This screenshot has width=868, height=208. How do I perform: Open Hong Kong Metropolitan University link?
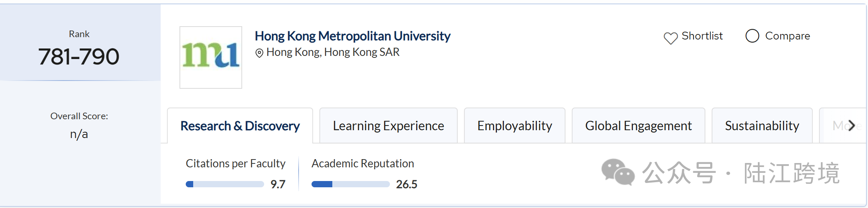352,36
